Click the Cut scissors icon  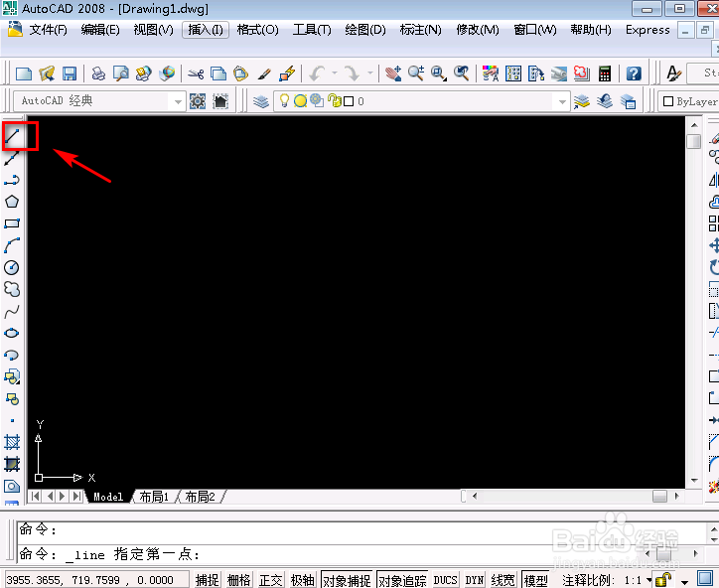click(x=196, y=73)
